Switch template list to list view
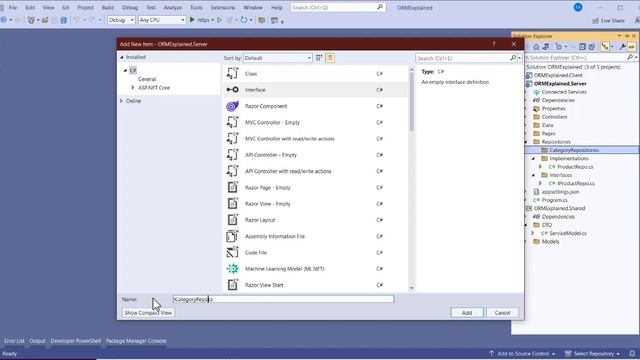The image size is (640, 360). pos(330,58)
